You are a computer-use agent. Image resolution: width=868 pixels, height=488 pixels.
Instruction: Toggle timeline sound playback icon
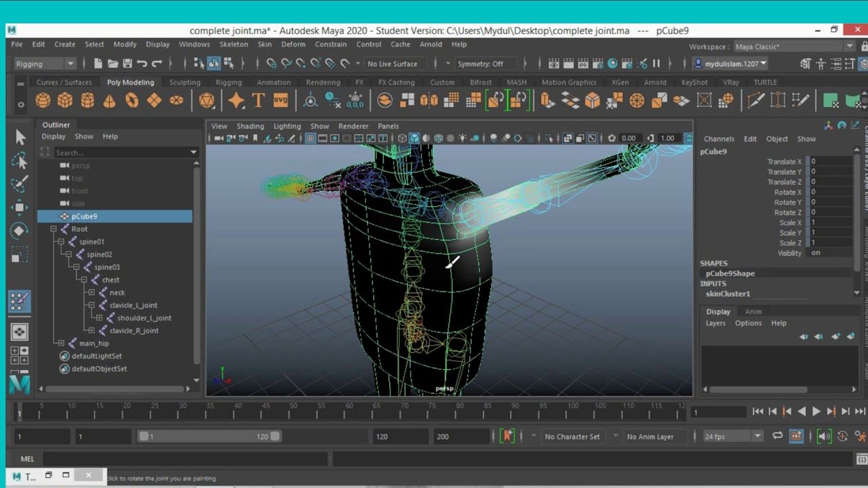pos(824,436)
